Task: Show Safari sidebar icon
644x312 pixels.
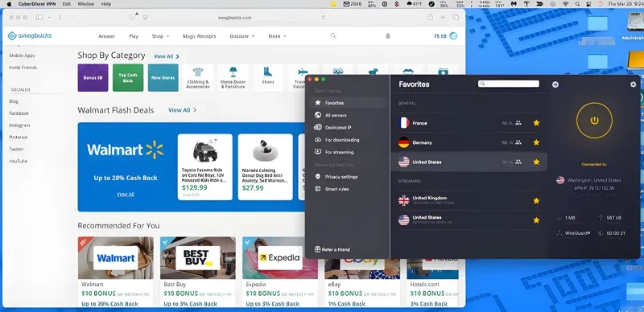Action: [x=39, y=17]
